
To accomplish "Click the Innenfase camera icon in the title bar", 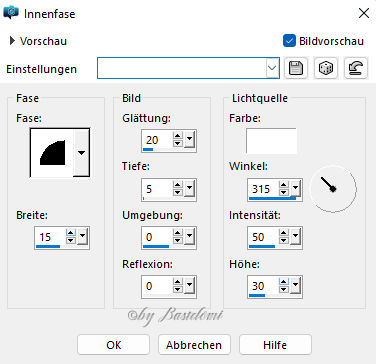I will coord(11,13).
